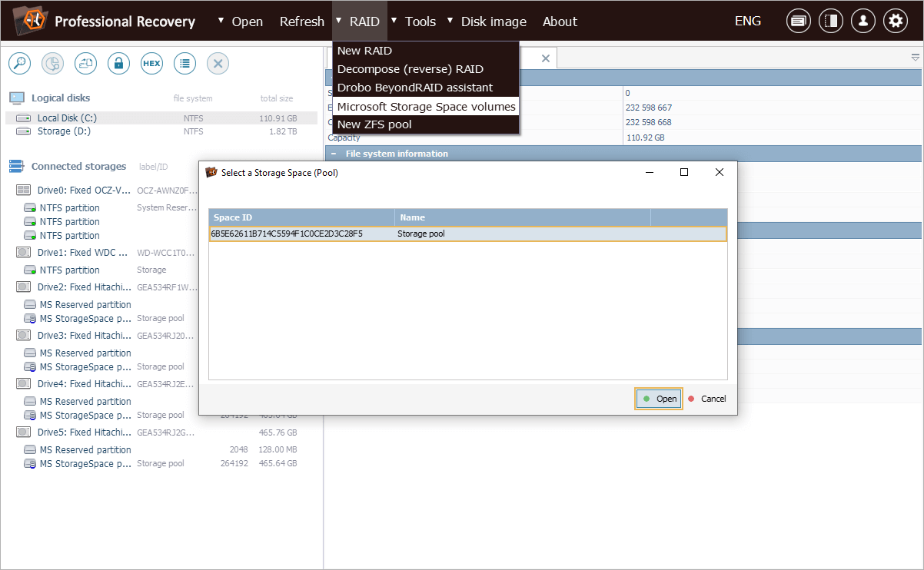Screen dimensions: 924x570
Task: Click Refresh in the top bar
Action: click(302, 22)
